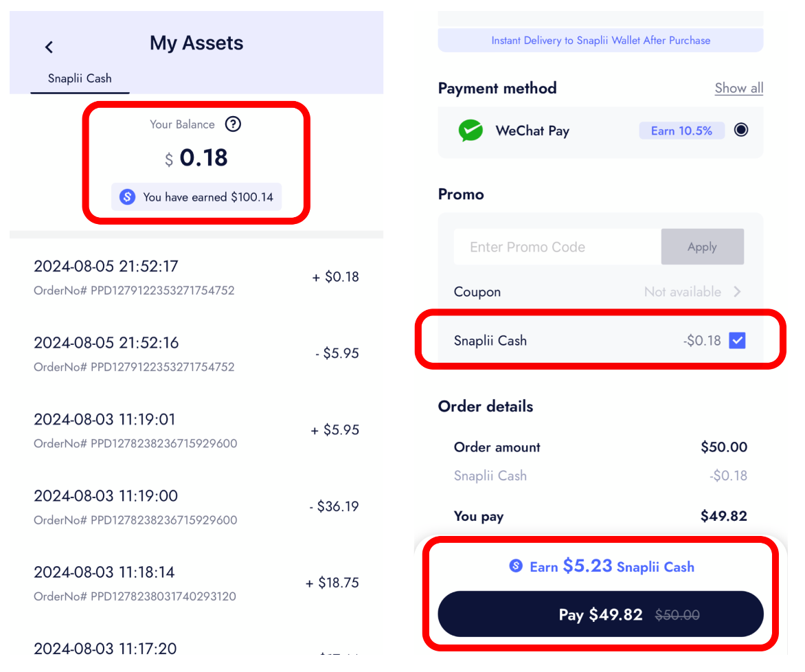Tap the Earn 10.5% badge
Image resolution: width=805 pixels, height=672 pixels.
[681, 131]
